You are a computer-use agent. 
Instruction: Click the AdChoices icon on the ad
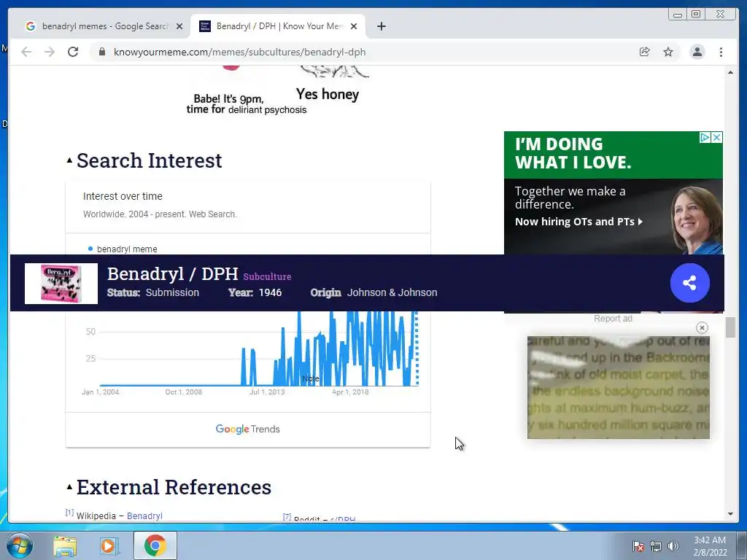point(705,137)
